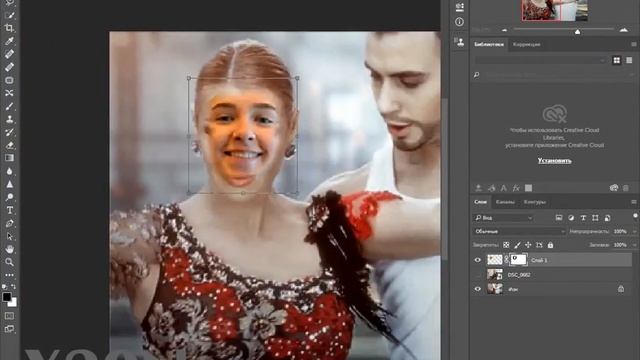Zoom in using large mountains in Navigator

coord(624,30)
